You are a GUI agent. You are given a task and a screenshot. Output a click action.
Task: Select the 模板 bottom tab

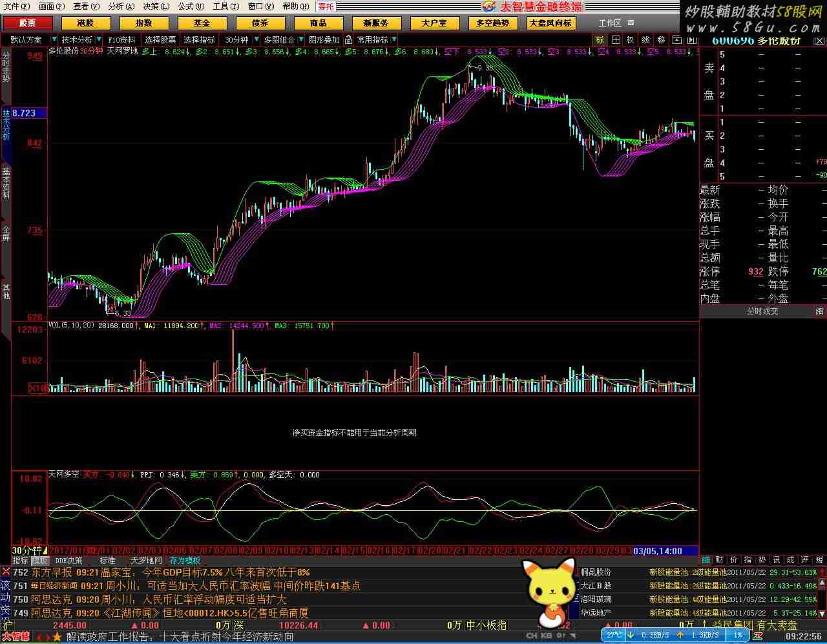[39, 561]
